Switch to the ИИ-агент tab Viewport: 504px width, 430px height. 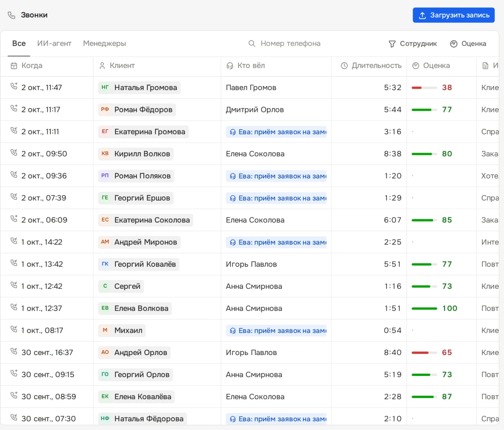(54, 44)
